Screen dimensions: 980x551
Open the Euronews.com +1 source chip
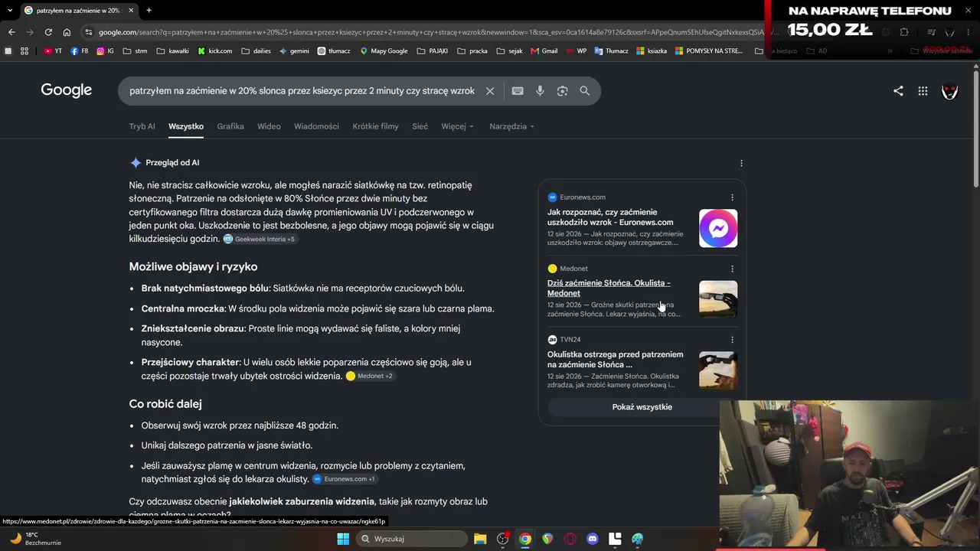pos(345,479)
